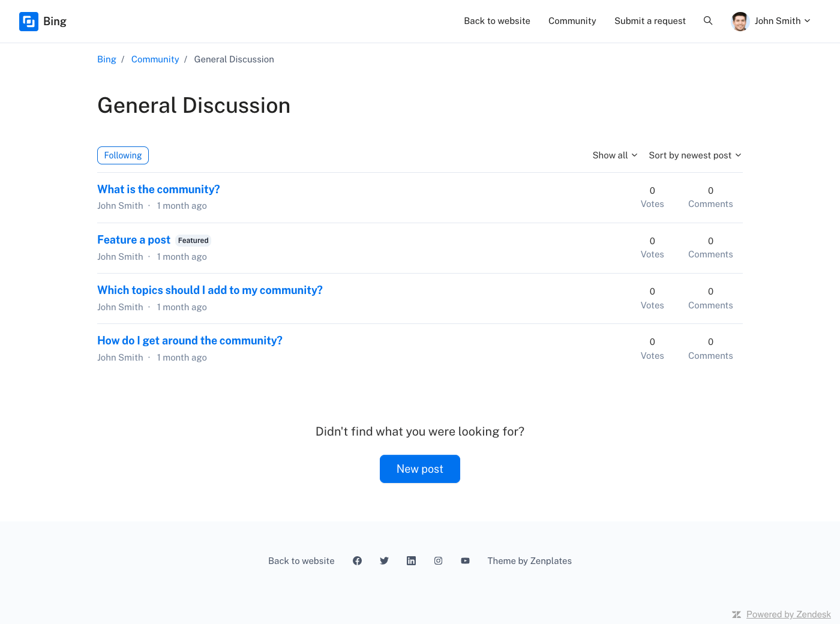This screenshot has height=624, width=840.
Task: Open the 'Feature a post' post
Action: (x=134, y=240)
